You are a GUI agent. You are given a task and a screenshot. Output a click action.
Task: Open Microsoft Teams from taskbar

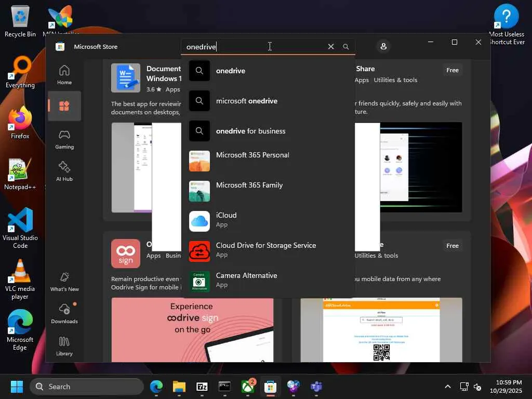pos(316,387)
